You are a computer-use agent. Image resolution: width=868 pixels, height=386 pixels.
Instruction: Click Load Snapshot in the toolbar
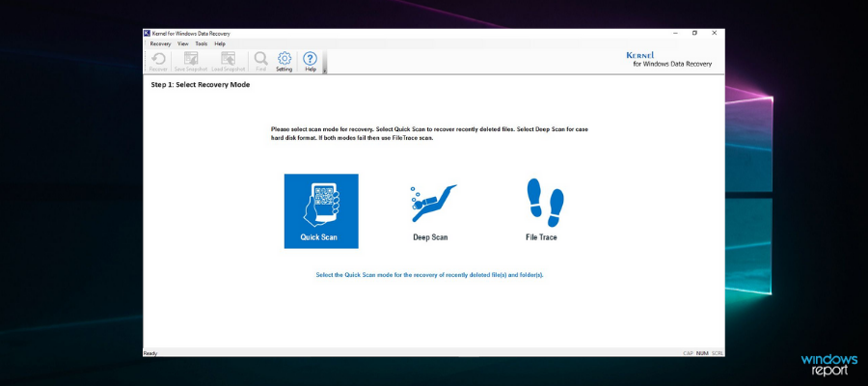(x=228, y=62)
